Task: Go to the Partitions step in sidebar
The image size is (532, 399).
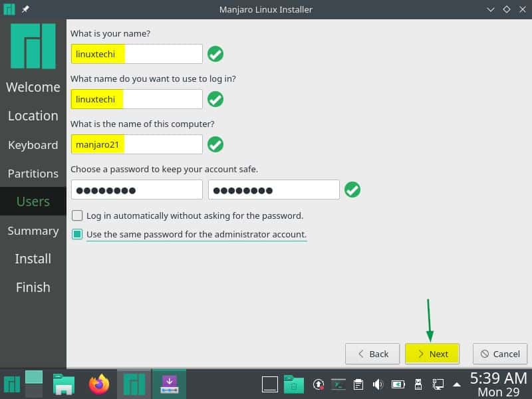Action: tap(33, 174)
